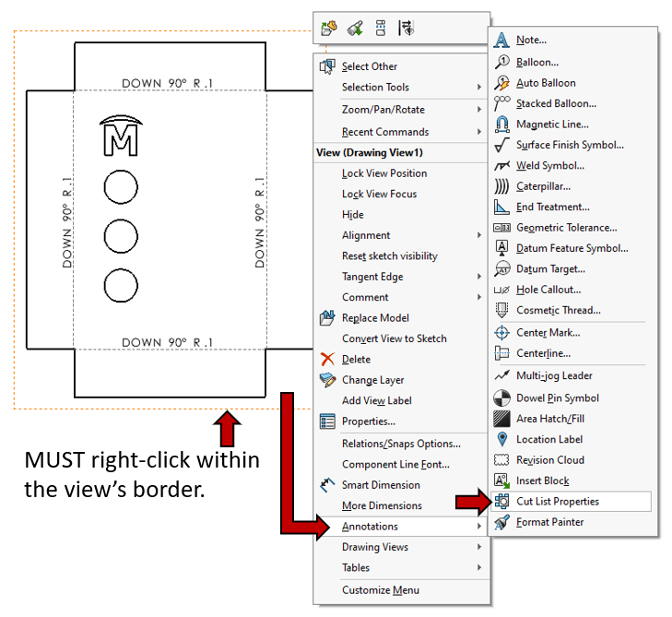
Task: Click the Weld Symbol icon
Action: point(501,166)
